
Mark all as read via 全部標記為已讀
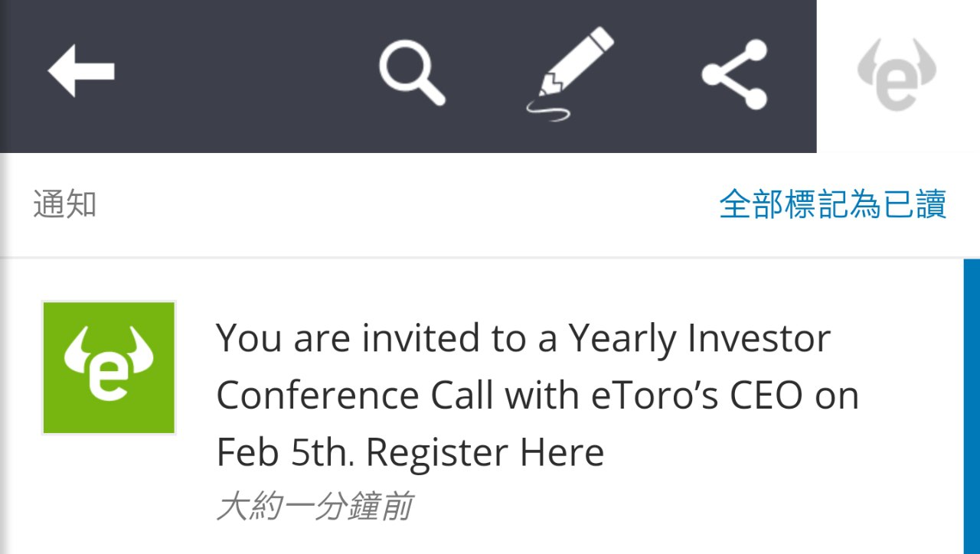832,205
